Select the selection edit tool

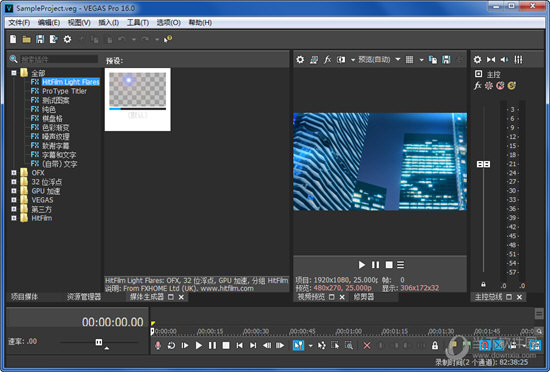point(335,345)
